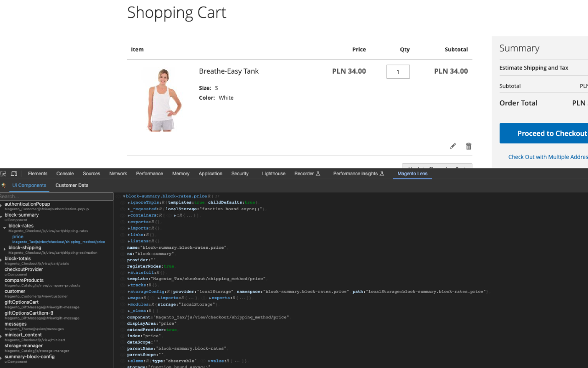Click the Proceed to Checkout button
The height and width of the screenshot is (368, 588).
pos(544,133)
